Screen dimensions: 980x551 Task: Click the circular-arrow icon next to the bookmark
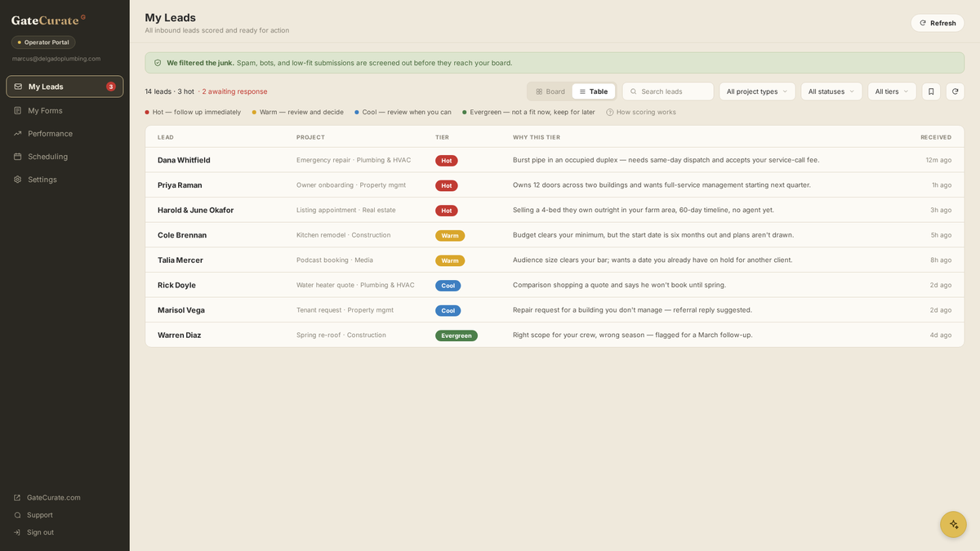pos(955,91)
